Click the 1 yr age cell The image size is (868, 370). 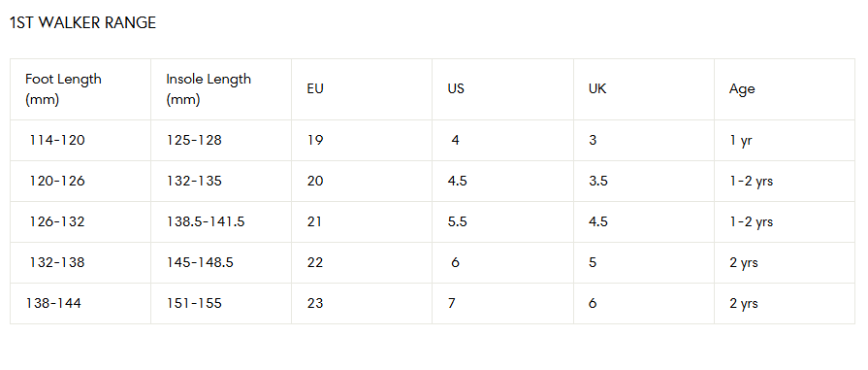tap(785, 141)
